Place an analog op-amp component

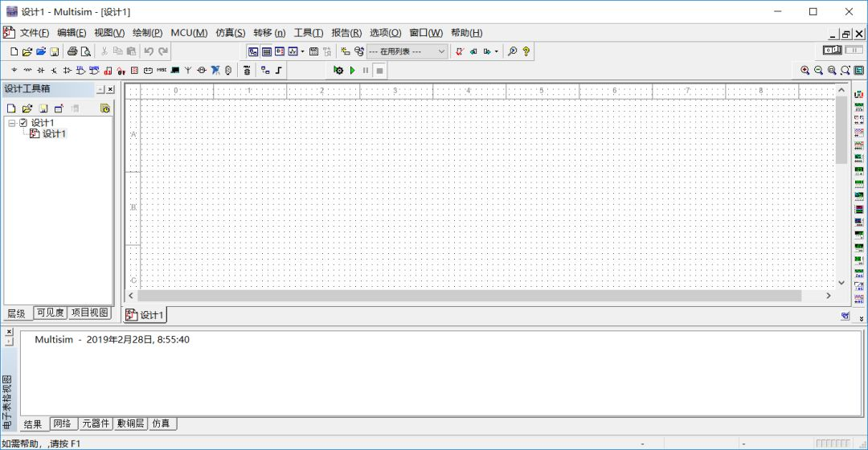[68, 70]
